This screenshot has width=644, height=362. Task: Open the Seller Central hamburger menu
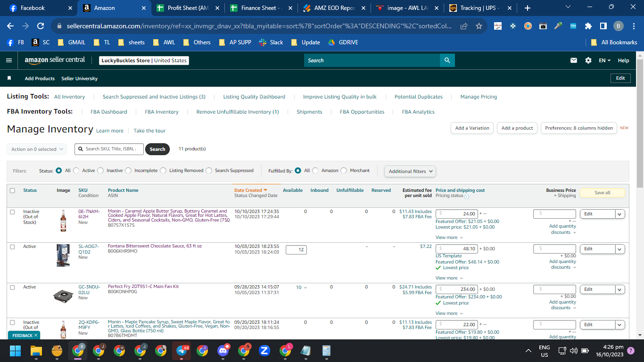(9, 60)
